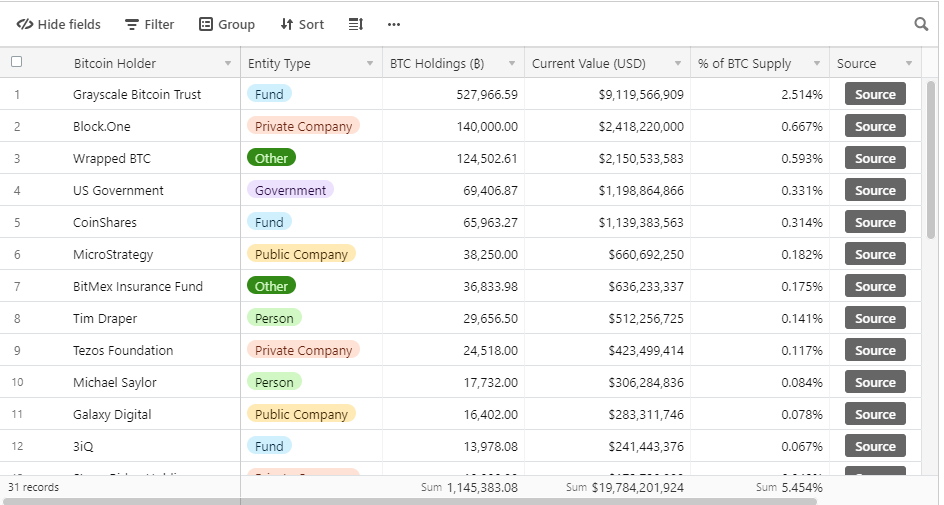Screen dimensions: 944x505
Task: Open Source for Tim Draper
Action: [x=875, y=318]
